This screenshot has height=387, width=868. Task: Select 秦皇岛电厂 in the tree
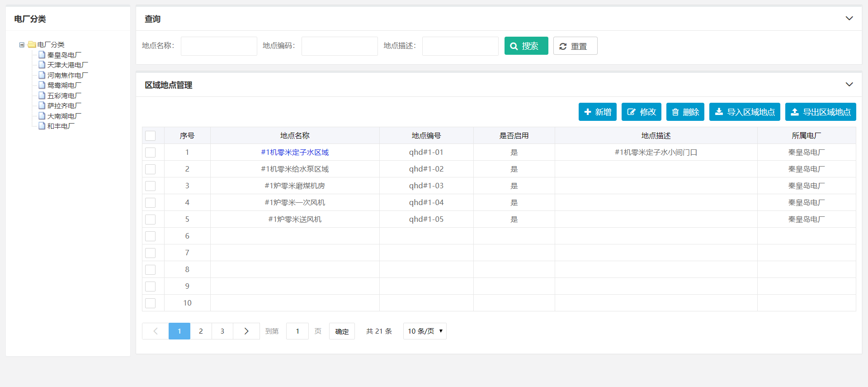tap(64, 55)
